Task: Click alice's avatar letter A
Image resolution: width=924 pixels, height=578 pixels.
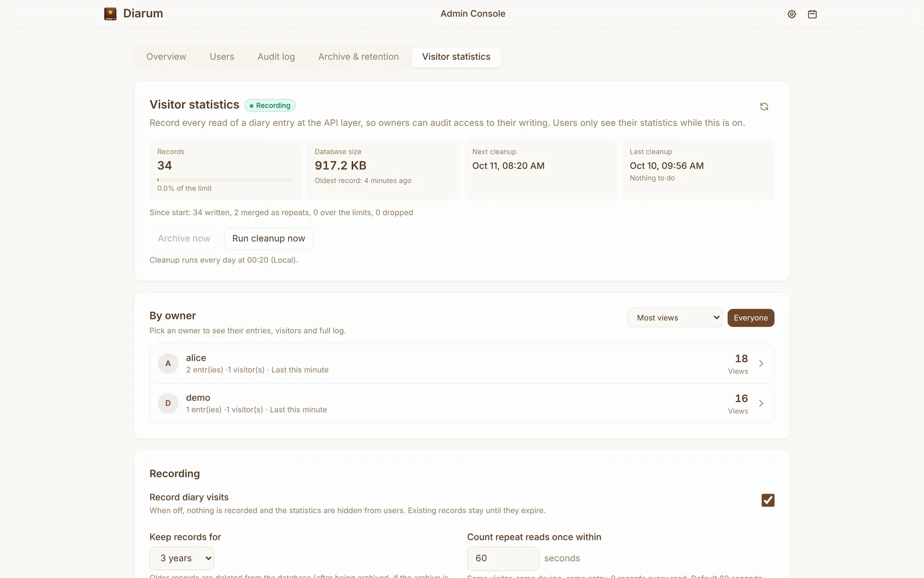Action: (x=168, y=364)
